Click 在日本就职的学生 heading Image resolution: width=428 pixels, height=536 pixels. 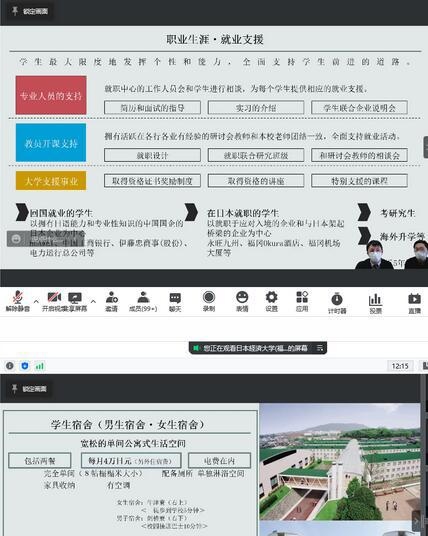click(243, 213)
